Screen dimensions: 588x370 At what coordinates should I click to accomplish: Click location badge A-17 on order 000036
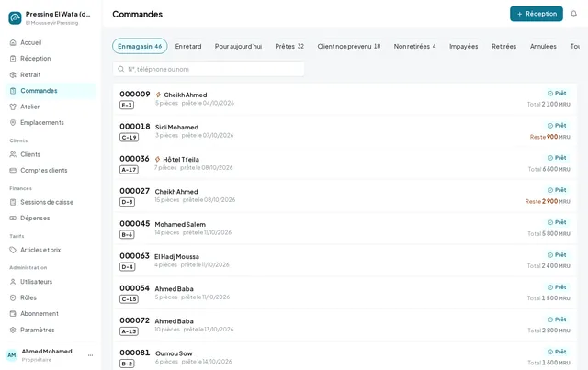point(129,170)
